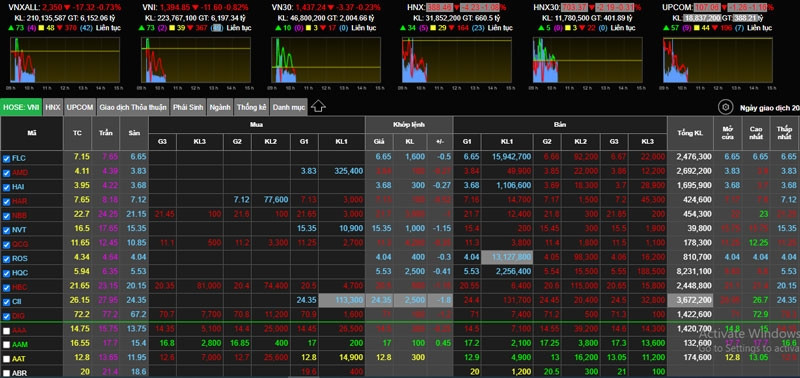The image size is (800, 378).
Task: Click AMD buy volume 325,400
Action: [349, 171]
